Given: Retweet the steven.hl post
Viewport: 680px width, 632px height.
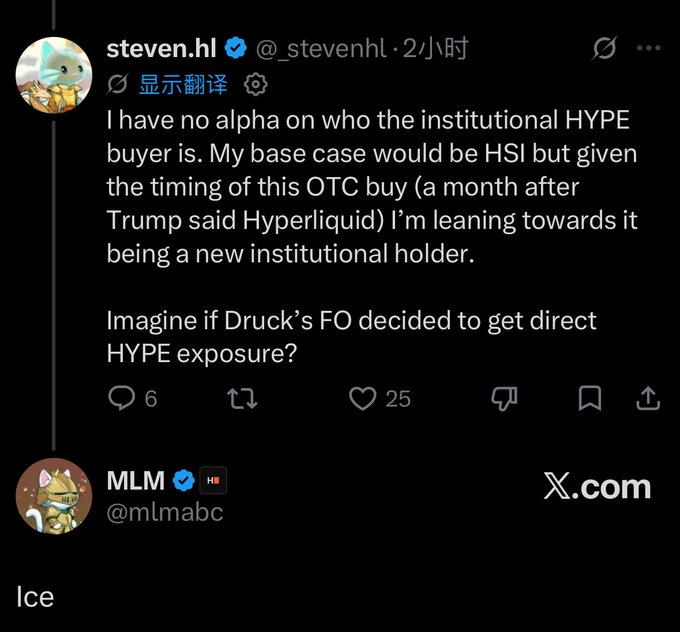Looking at the screenshot, I should (x=242, y=398).
